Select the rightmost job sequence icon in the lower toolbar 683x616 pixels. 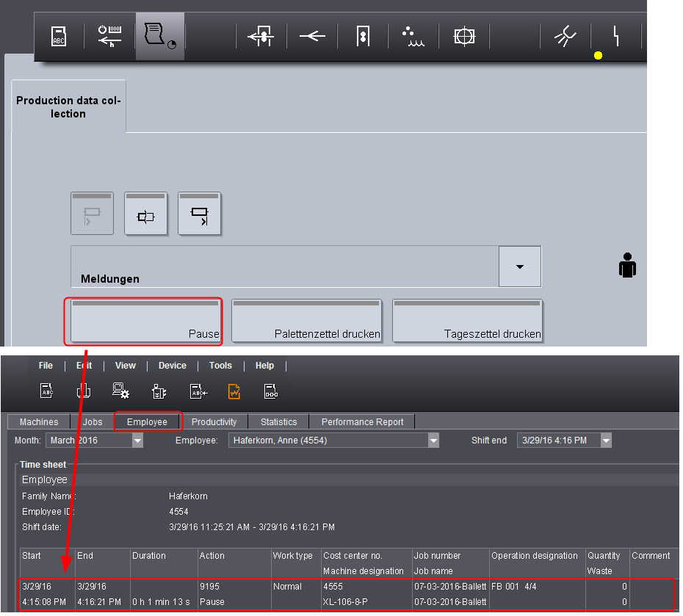click(270, 391)
